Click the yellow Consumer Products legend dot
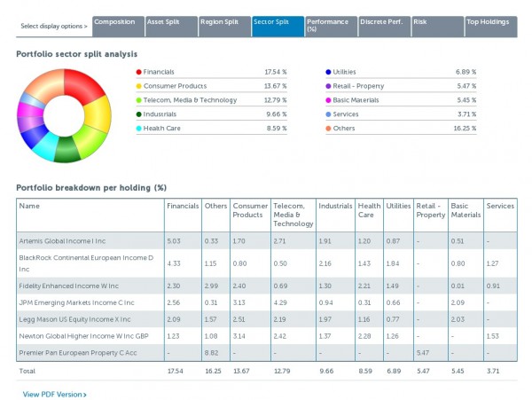Viewport: 532px width, 400px height. tap(139, 86)
